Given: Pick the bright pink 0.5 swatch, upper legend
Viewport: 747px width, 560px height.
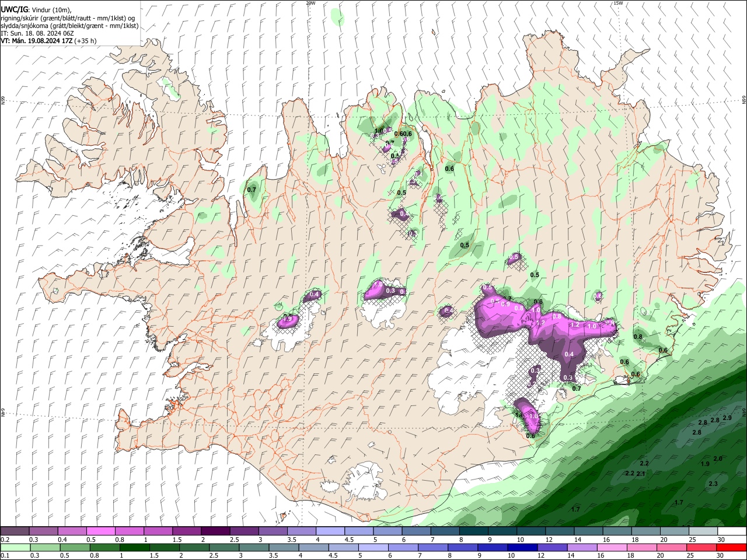Looking at the screenshot, I should [100, 531].
